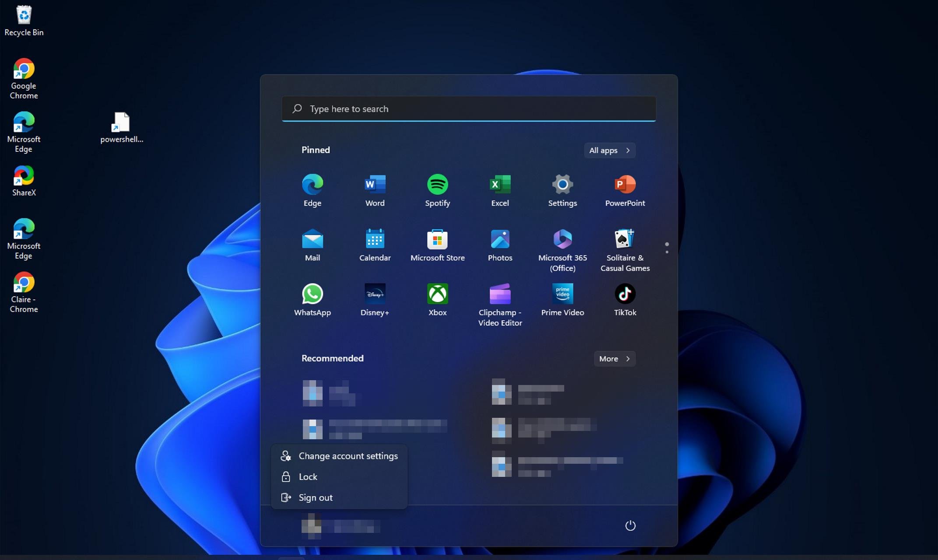Launch PowerPoint pinned app
The height and width of the screenshot is (560, 938).
625,190
